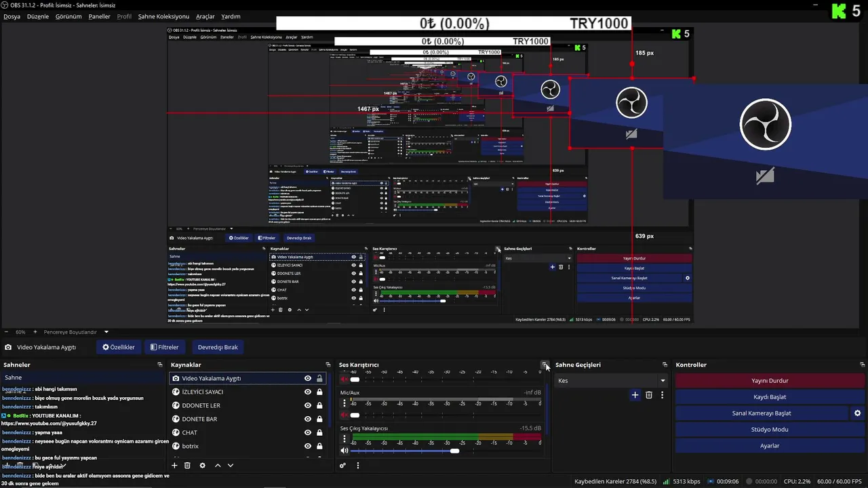Screen dimensions: 868x488
Task: Open Filtreler for selected source
Action: pos(165,347)
